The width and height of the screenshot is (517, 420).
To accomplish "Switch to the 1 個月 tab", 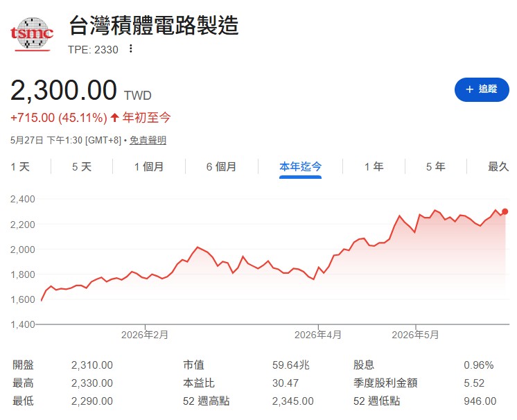I will [149, 167].
